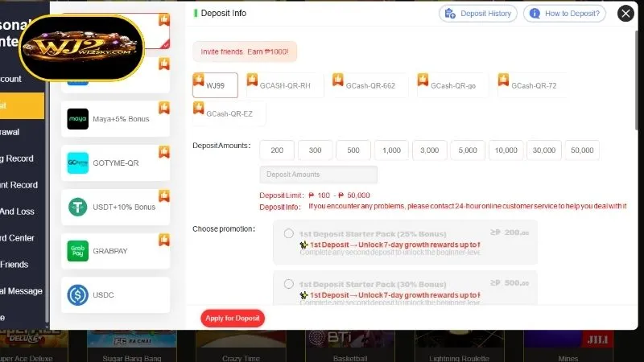Pick the 30,000 deposit amount
Viewport: 644px width, 362px height.
(x=544, y=150)
